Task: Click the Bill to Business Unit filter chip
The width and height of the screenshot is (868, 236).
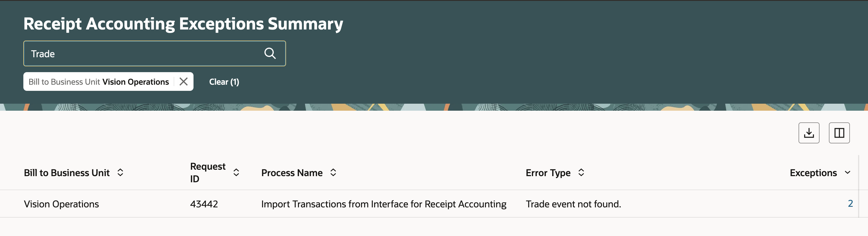Action: tap(99, 81)
